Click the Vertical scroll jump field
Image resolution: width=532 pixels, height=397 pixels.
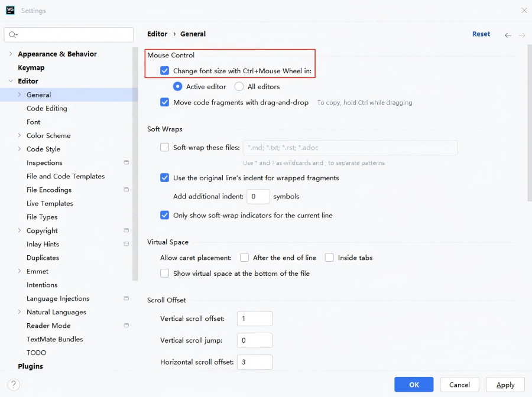254,340
